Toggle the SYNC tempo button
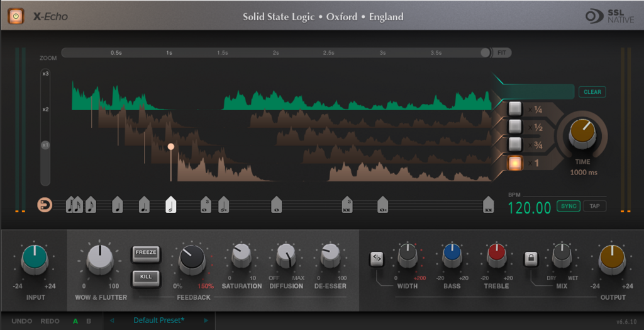This screenshot has height=330, width=644. click(x=569, y=206)
